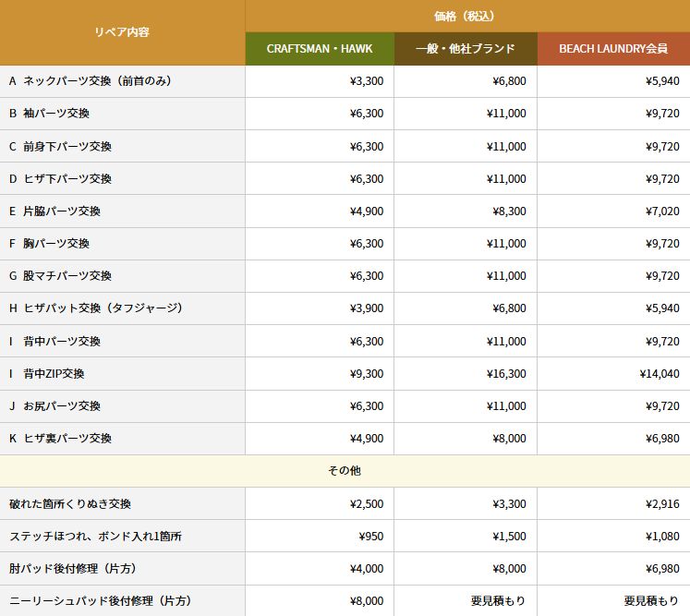The image size is (690, 616).
Task: Click the お尻パーツ交換 row label
Action: click(62, 406)
